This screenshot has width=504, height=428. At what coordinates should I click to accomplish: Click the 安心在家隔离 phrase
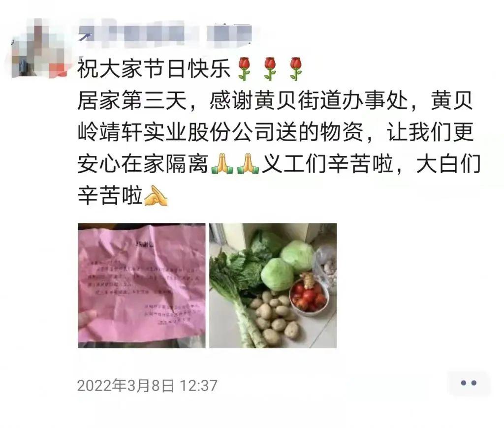(143, 164)
